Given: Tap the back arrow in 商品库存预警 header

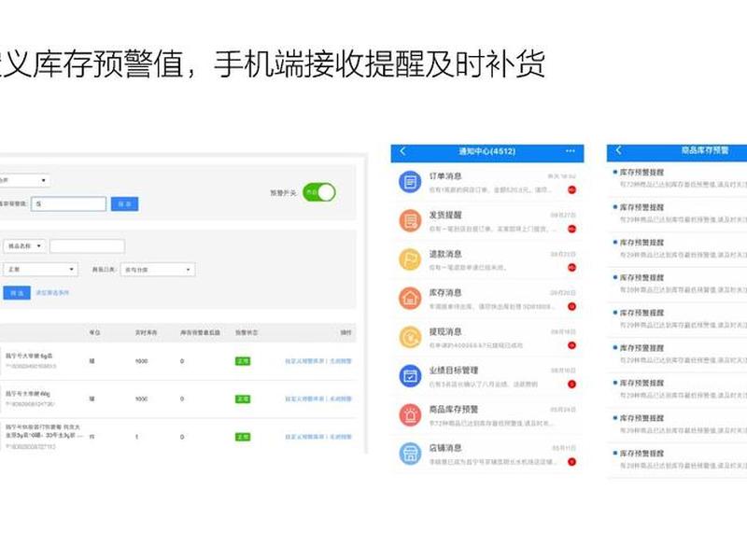Looking at the screenshot, I should (618, 150).
